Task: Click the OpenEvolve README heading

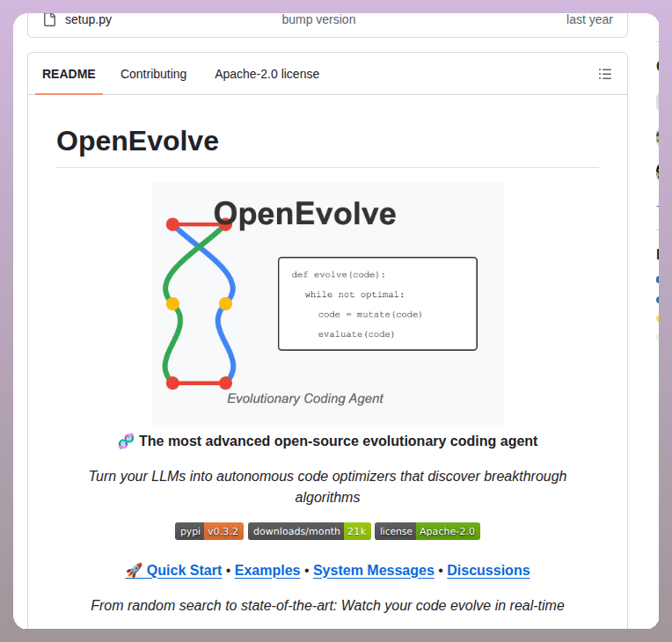Action: click(137, 141)
